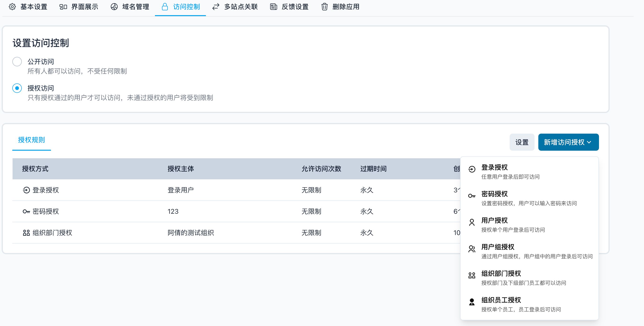
Task: Choose 组织部门授权 from the dropdown menu
Action: click(501, 273)
